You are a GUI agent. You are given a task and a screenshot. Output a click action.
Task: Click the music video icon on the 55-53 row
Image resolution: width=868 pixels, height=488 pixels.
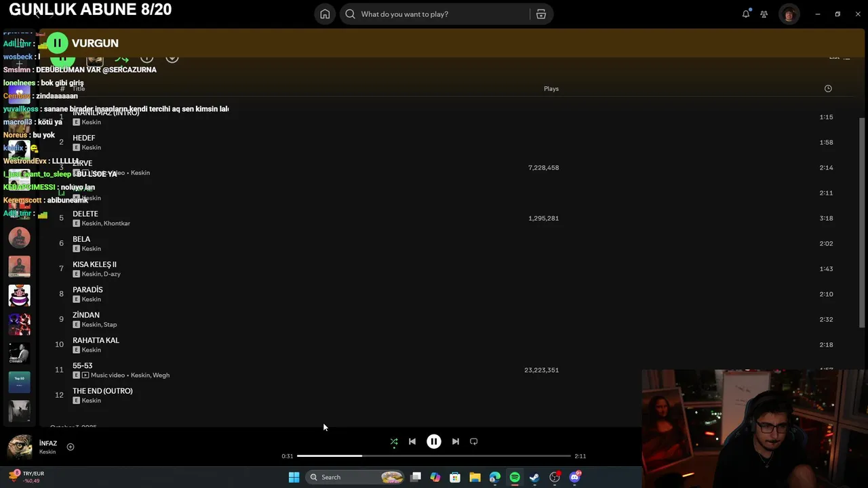[85, 375]
